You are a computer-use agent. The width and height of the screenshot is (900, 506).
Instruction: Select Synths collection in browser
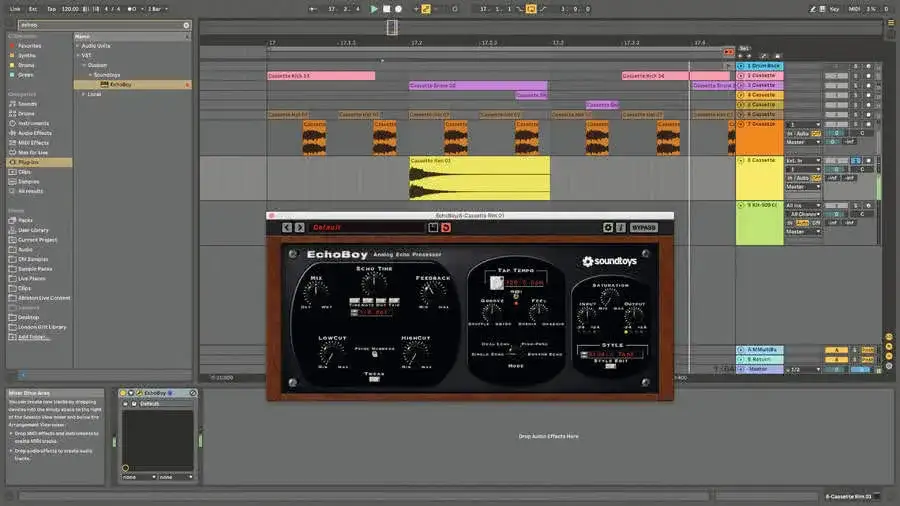point(27,55)
